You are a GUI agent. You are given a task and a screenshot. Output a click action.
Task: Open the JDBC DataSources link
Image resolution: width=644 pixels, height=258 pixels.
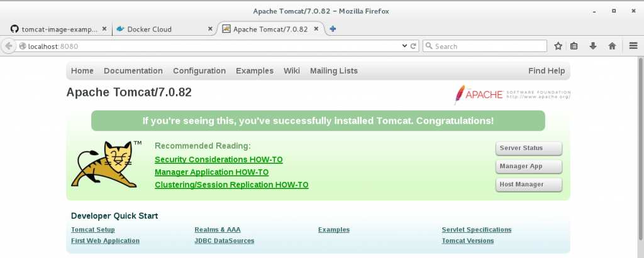(225, 241)
